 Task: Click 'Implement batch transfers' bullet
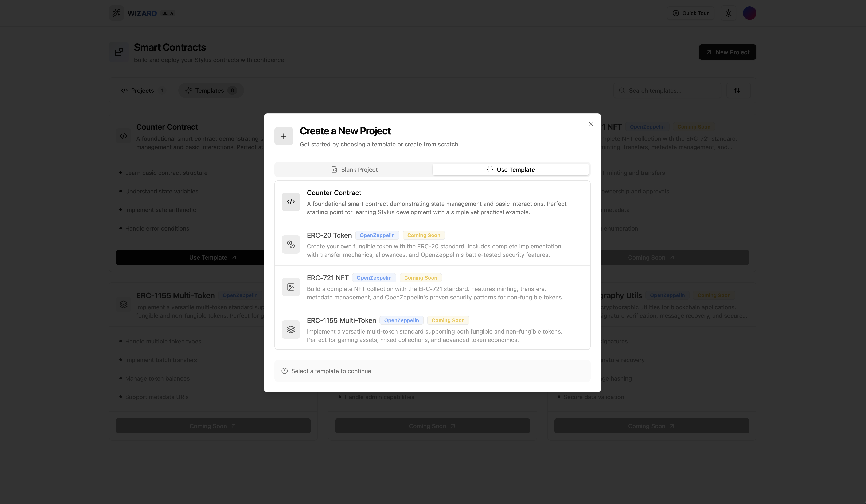tap(161, 360)
